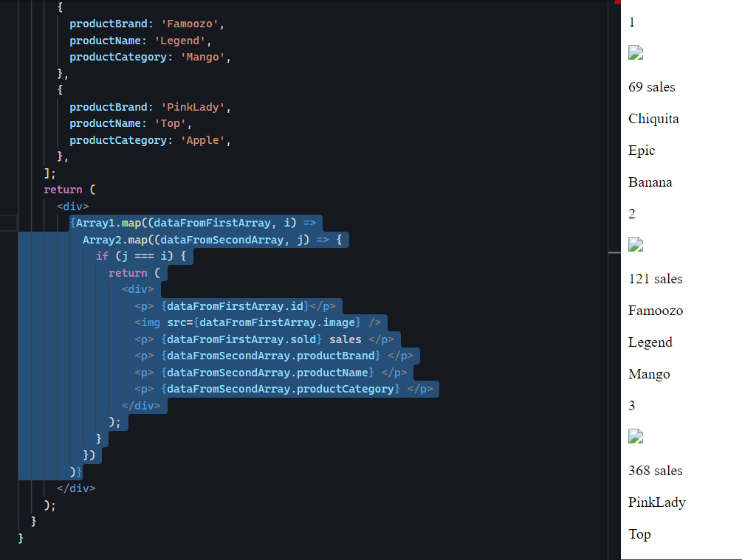
Task: Click the red error marker on the overview ruler
Action: (x=617, y=2)
